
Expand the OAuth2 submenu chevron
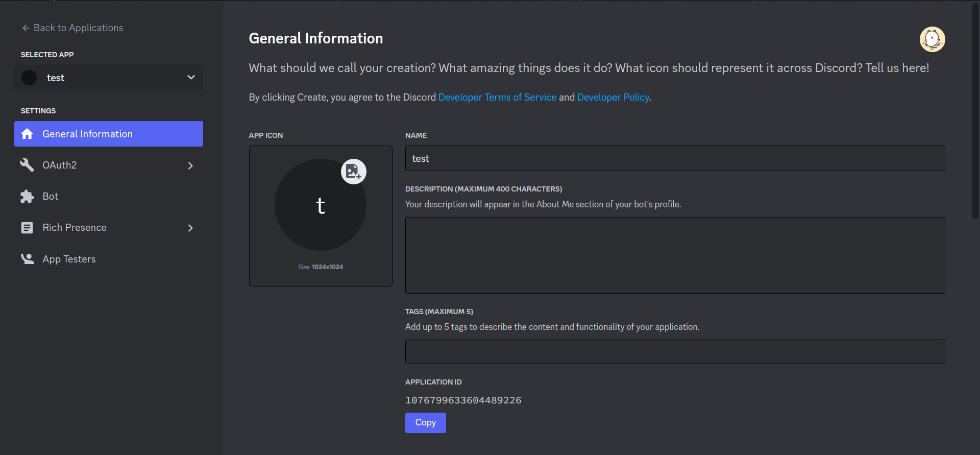[x=190, y=165]
